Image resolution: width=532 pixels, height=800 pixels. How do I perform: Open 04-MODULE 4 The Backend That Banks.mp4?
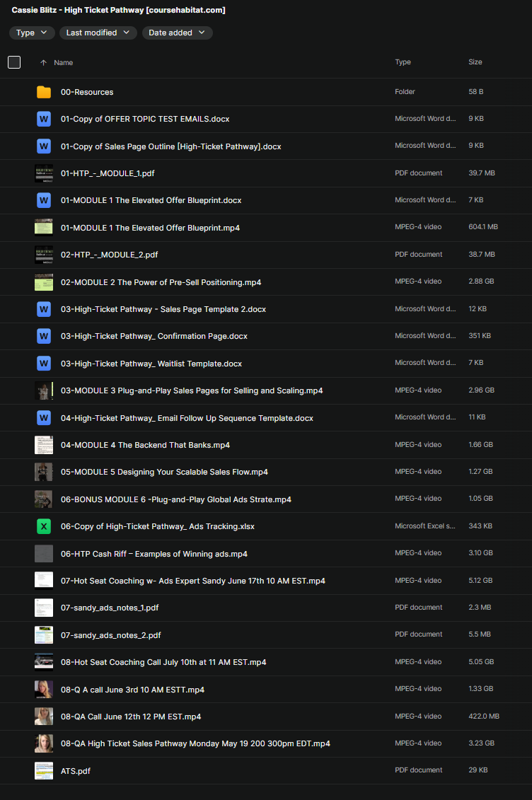coord(145,445)
